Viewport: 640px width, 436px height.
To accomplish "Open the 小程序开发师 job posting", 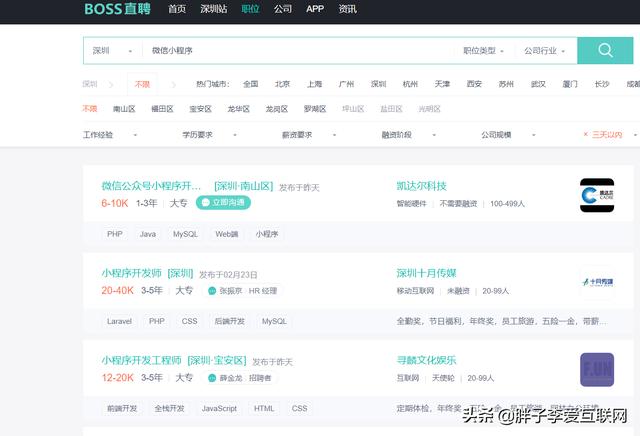I will (131, 273).
